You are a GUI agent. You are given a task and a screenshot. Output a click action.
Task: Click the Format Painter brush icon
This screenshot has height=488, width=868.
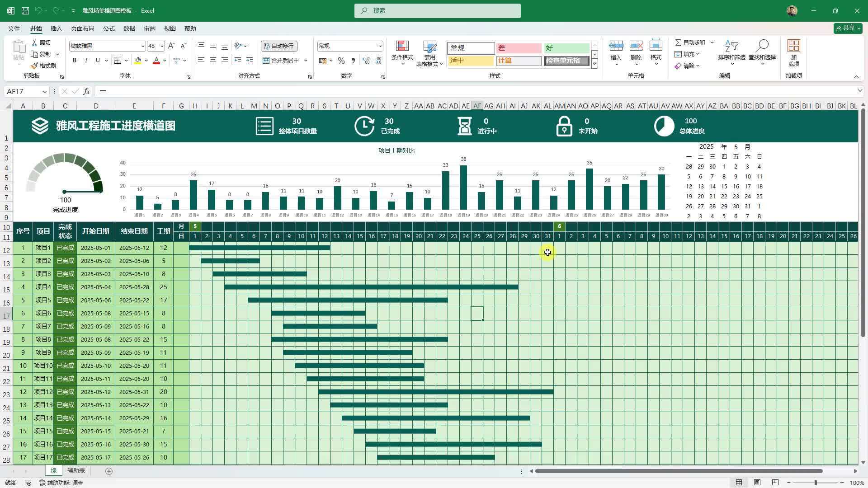(35, 66)
